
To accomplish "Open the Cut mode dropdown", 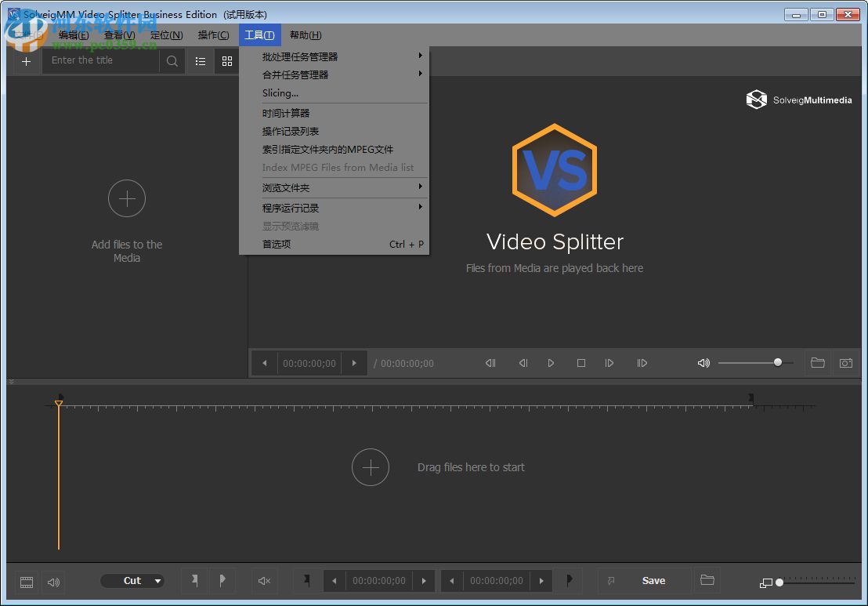I will tap(132, 580).
